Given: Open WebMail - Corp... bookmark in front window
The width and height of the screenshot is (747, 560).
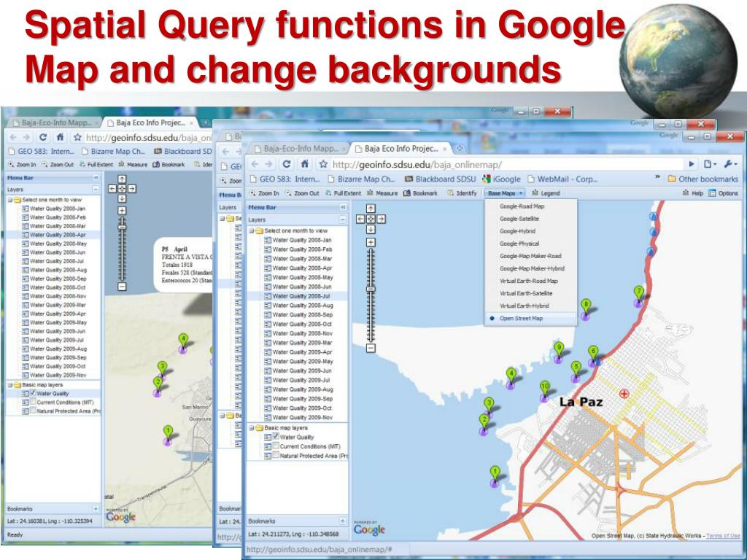Looking at the screenshot, I should [x=562, y=179].
